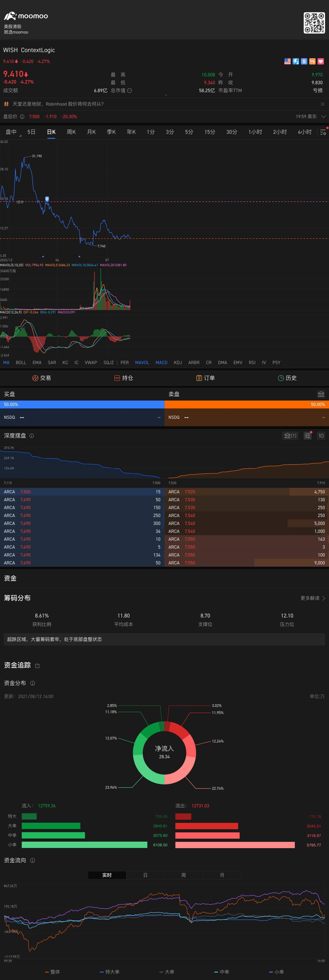Open the hashtag topic icon
This screenshot has width=329, height=980.
click(x=6, y=104)
